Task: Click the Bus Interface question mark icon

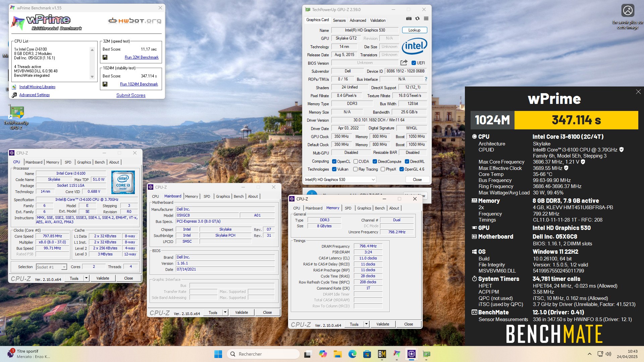Action: (x=426, y=79)
